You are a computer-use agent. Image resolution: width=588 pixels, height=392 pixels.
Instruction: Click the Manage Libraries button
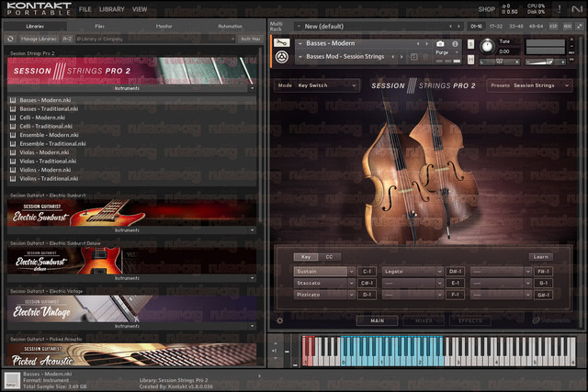(x=39, y=39)
